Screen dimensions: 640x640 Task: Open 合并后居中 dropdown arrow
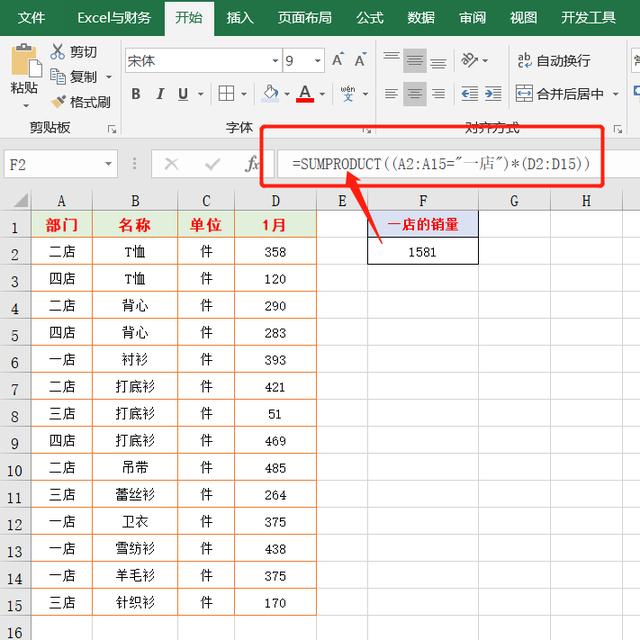pyautogui.click(x=616, y=94)
